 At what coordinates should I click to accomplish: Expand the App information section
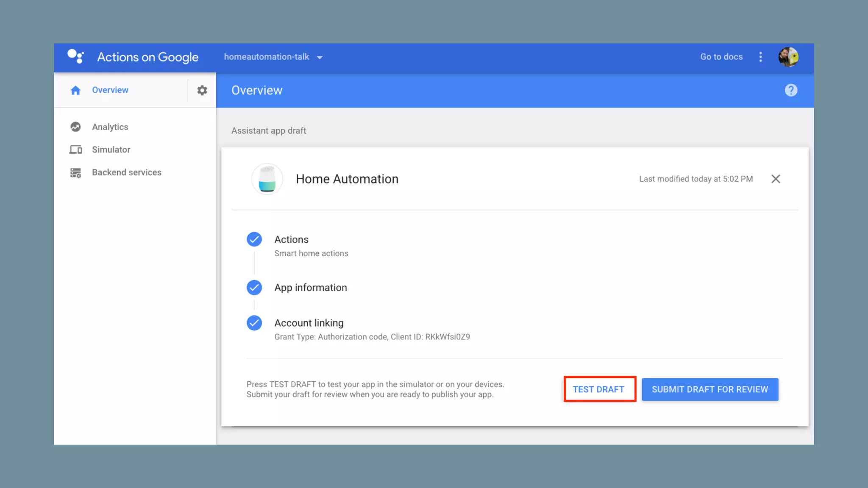coord(310,288)
